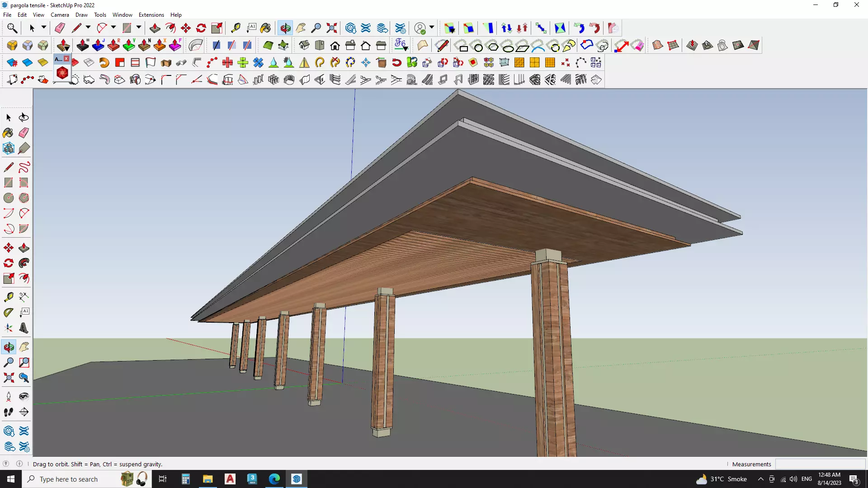Open File Explorer from the taskbar

pyautogui.click(x=208, y=479)
